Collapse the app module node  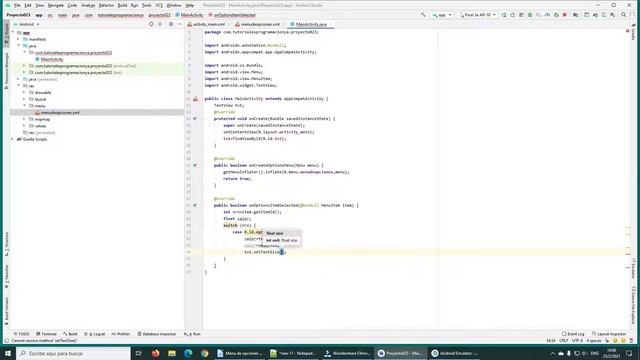coord(13,33)
